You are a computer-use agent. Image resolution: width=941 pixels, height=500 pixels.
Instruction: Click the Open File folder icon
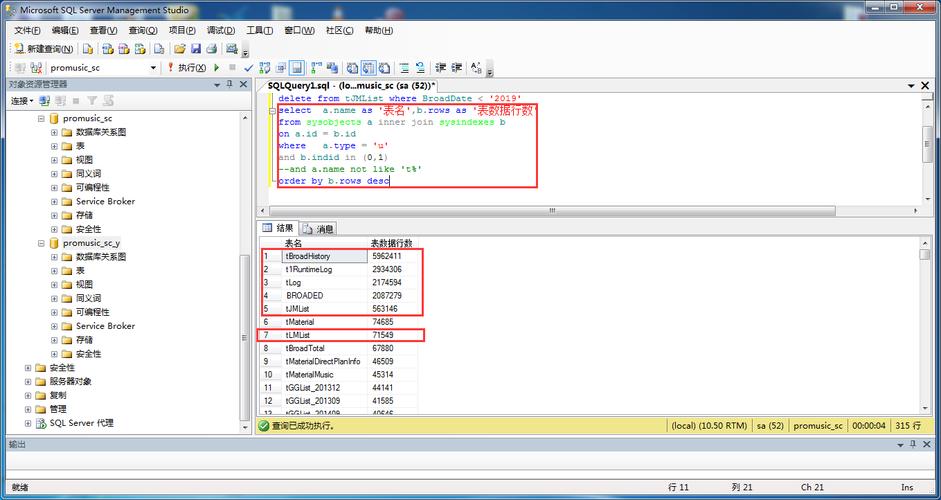179,49
